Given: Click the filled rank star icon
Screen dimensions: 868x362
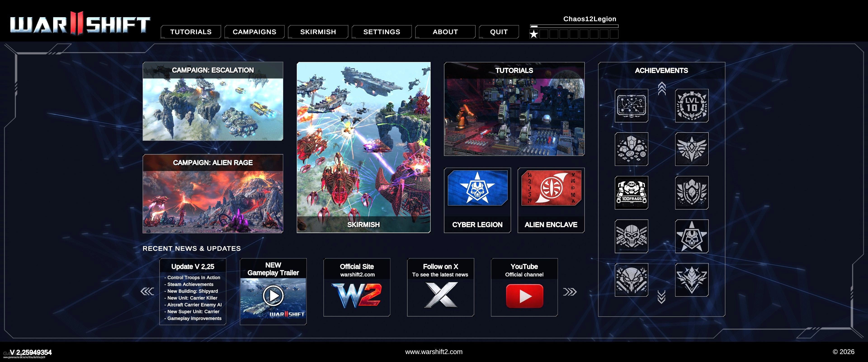Looking at the screenshot, I should (534, 34).
